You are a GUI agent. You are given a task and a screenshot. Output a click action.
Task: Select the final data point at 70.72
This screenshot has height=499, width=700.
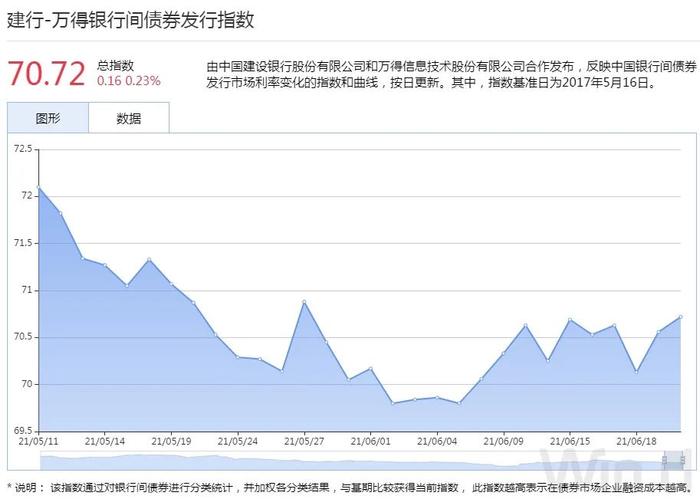point(680,317)
